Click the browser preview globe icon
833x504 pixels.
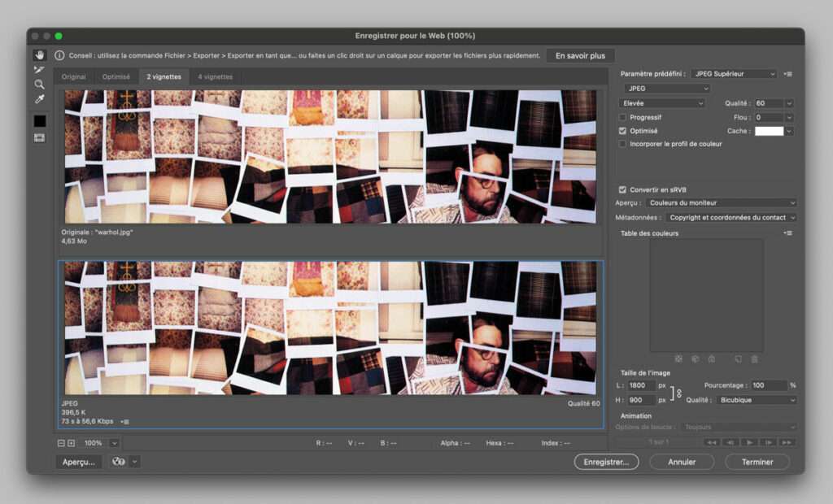click(x=119, y=462)
